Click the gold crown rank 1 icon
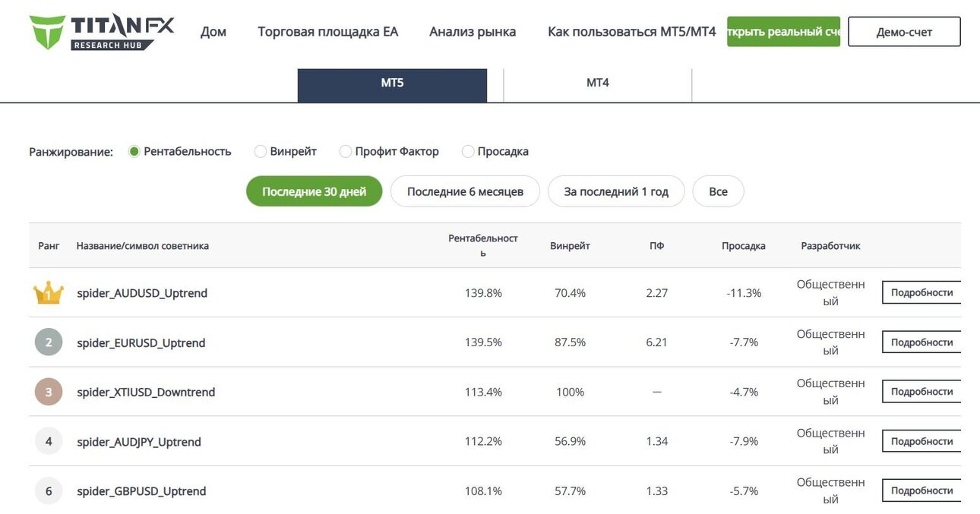 (49, 293)
